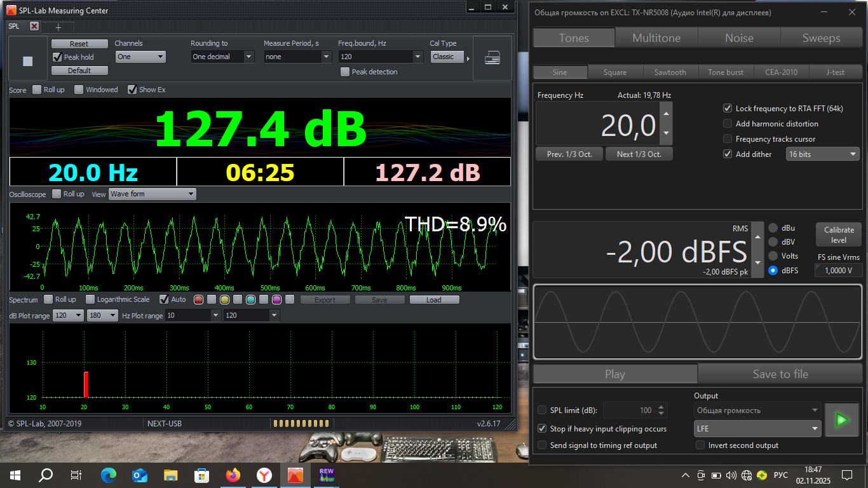The height and width of the screenshot is (488, 868).
Task: Open the dither bits dropdown
Action: pos(822,154)
